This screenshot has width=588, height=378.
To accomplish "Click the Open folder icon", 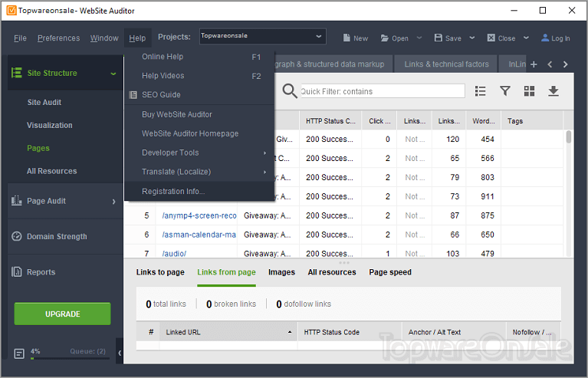I will pos(384,38).
